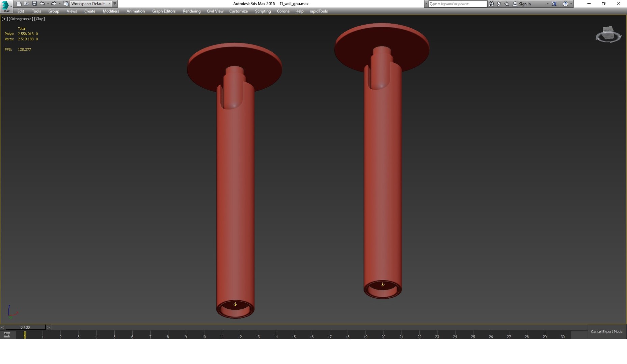Open the Graph Editors menu
This screenshot has width=627, height=364.
pos(164,11)
